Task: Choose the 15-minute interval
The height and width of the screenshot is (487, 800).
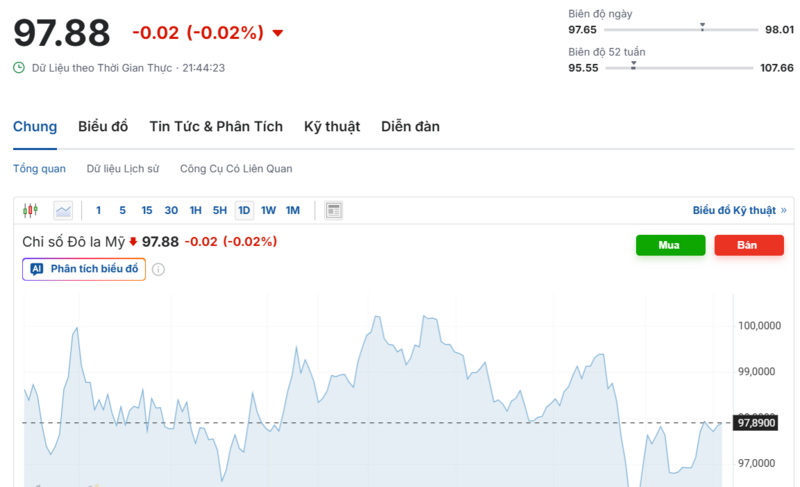Action: click(146, 210)
